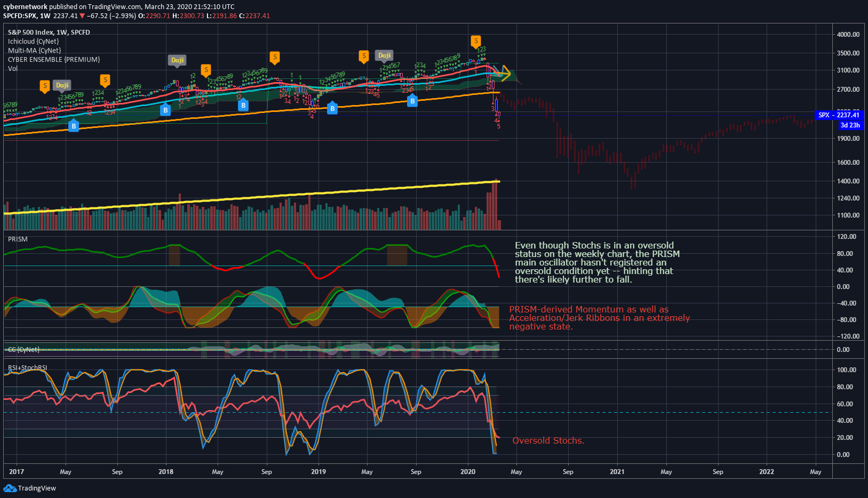Click the yellow arrow at the 2020 price peak
Screen dimensions: 868x498
pyautogui.click(x=503, y=74)
